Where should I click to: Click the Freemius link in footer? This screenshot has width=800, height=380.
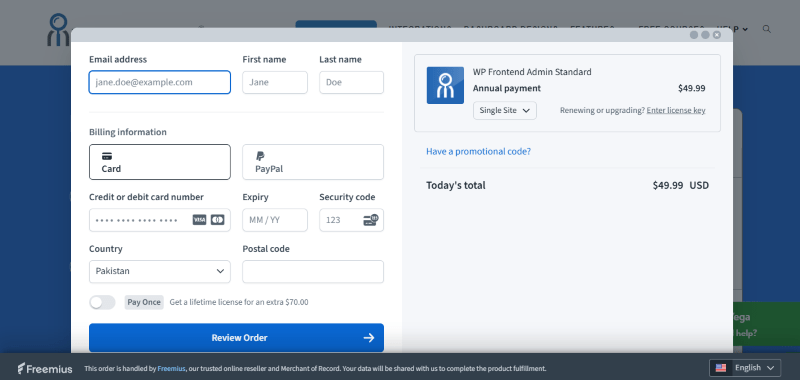click(x=171, y=368)
